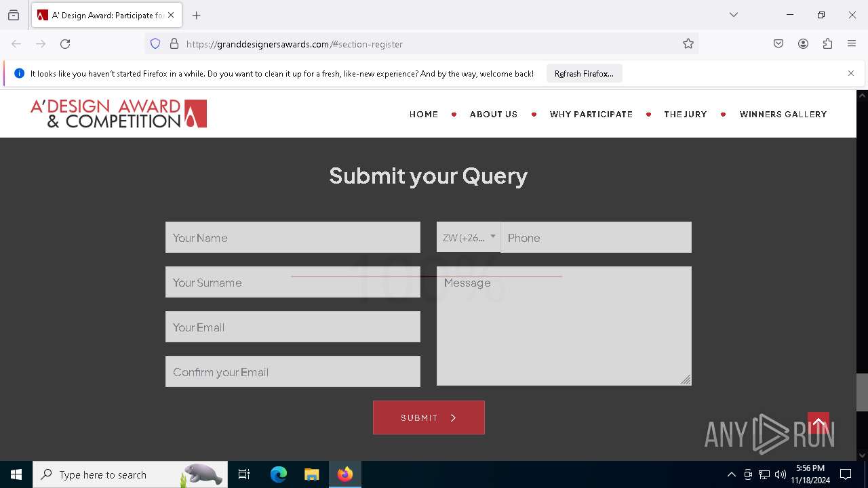Go to HOME menu item
This screenshot has width=868, height=488.
click(x=424, y=115)
